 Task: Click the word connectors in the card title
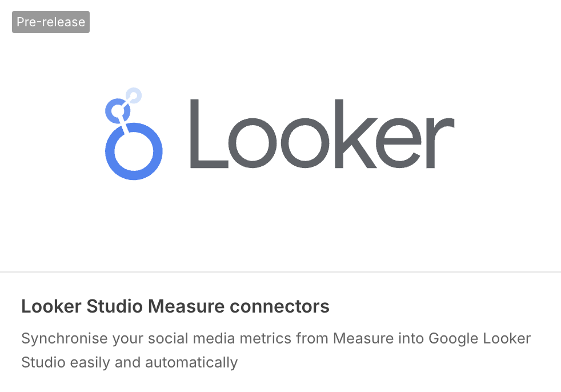pyautogui.click(x=279, y=306)
